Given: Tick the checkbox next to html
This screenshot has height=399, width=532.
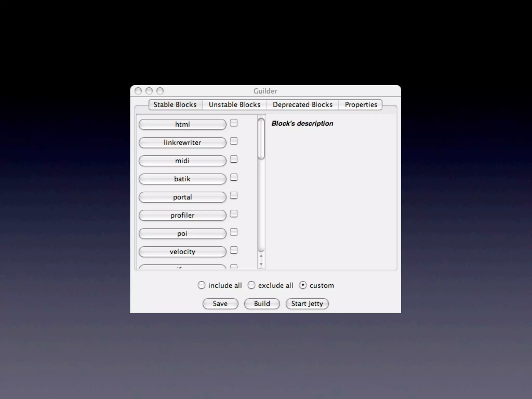Looking at the screenshot, I should tap(234, 123).
